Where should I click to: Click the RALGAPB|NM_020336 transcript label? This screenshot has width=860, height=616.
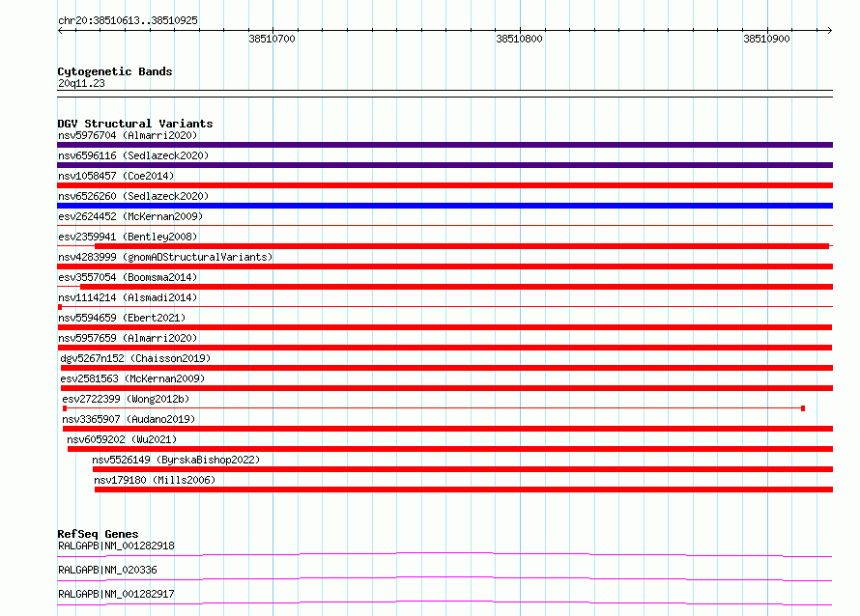[107, 570]
